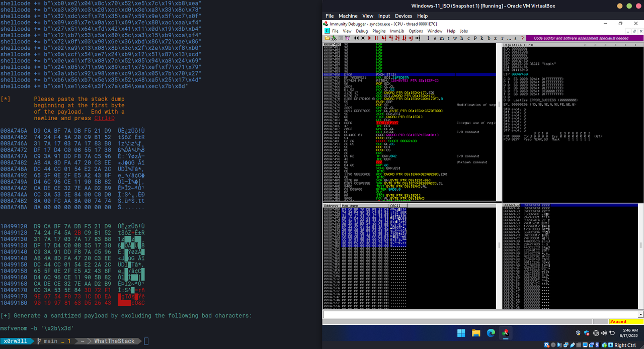Show breakpoints with the 'b' toolbar button
Viewport: 644px width, 349px height.
(x=489, y=38)
